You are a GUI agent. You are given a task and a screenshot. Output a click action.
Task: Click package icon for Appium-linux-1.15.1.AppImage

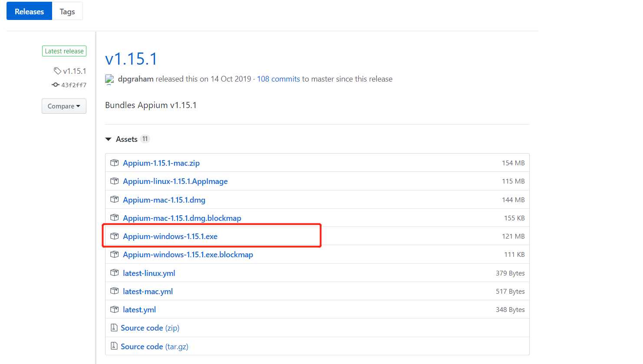(115, 181)
